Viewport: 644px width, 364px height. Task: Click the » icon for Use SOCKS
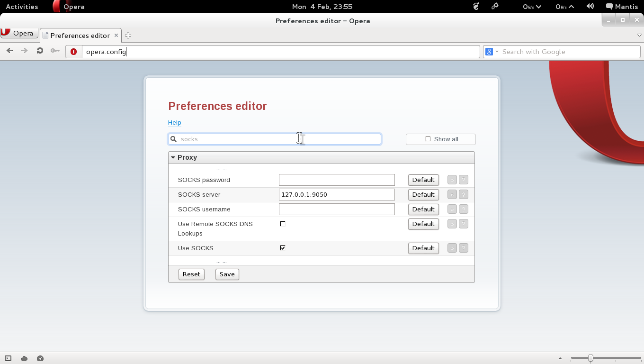(452, 248)
